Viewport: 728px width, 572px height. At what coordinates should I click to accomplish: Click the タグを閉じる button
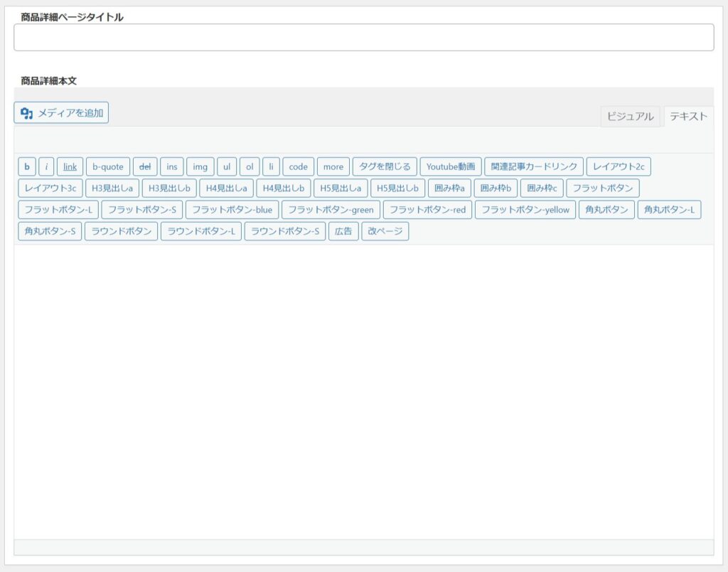click(x=385, y=166)
